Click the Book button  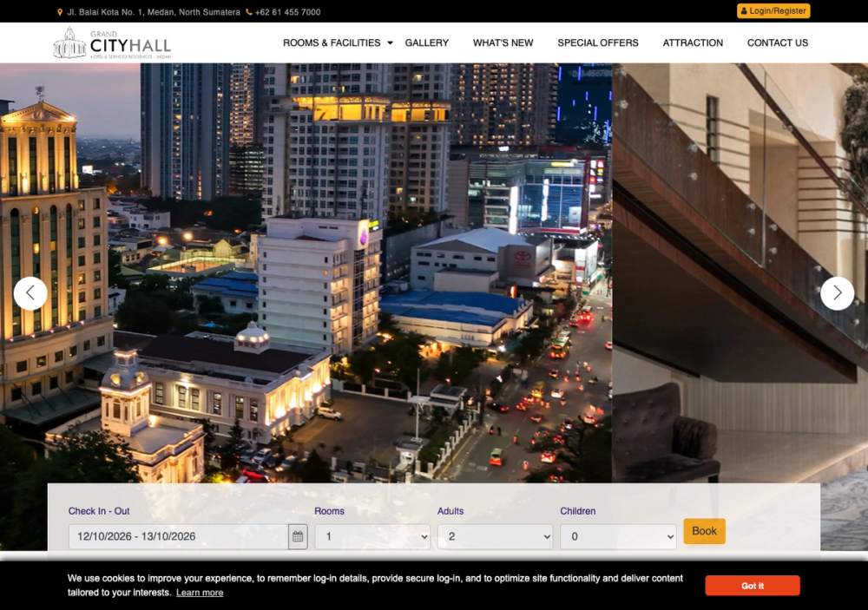pos(704,531)
